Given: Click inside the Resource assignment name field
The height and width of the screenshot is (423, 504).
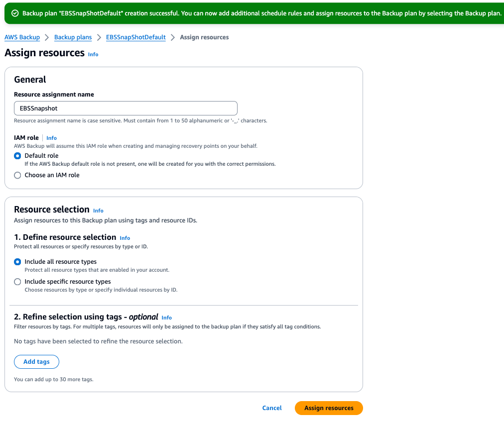Looking at the screenshot, I should 125,108.
